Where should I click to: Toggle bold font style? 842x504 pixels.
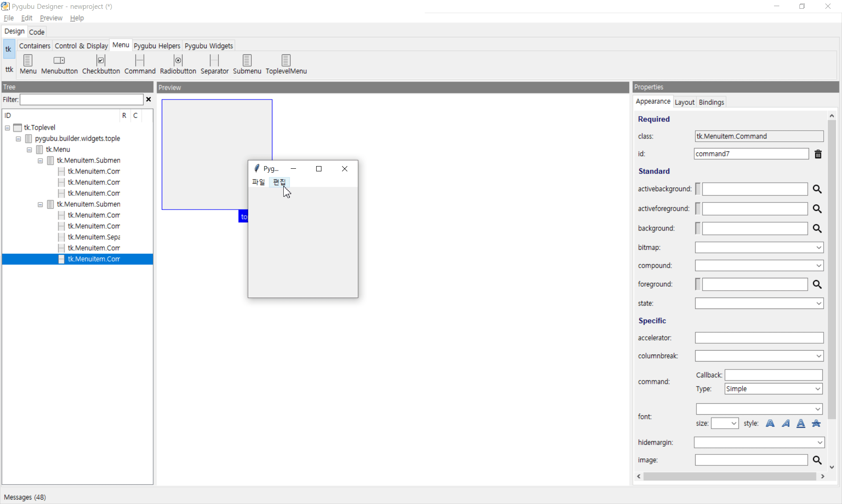(x=770, y=423)
